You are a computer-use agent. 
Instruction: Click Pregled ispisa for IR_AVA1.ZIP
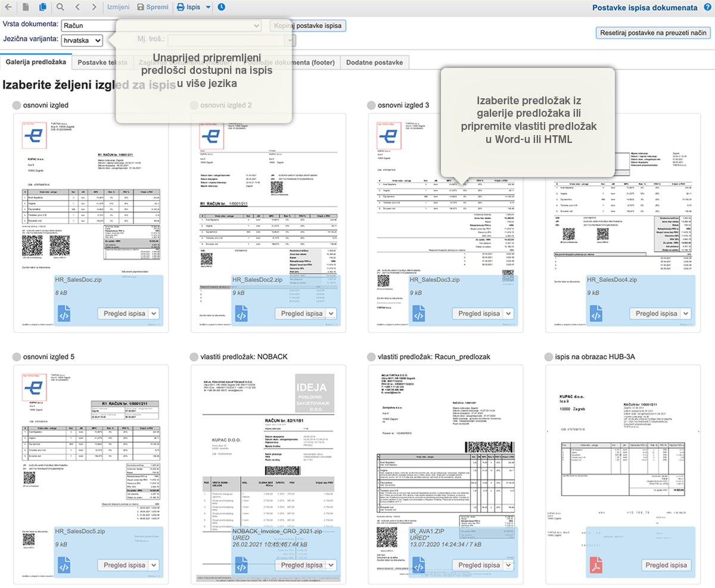click(x=478, y=565)
